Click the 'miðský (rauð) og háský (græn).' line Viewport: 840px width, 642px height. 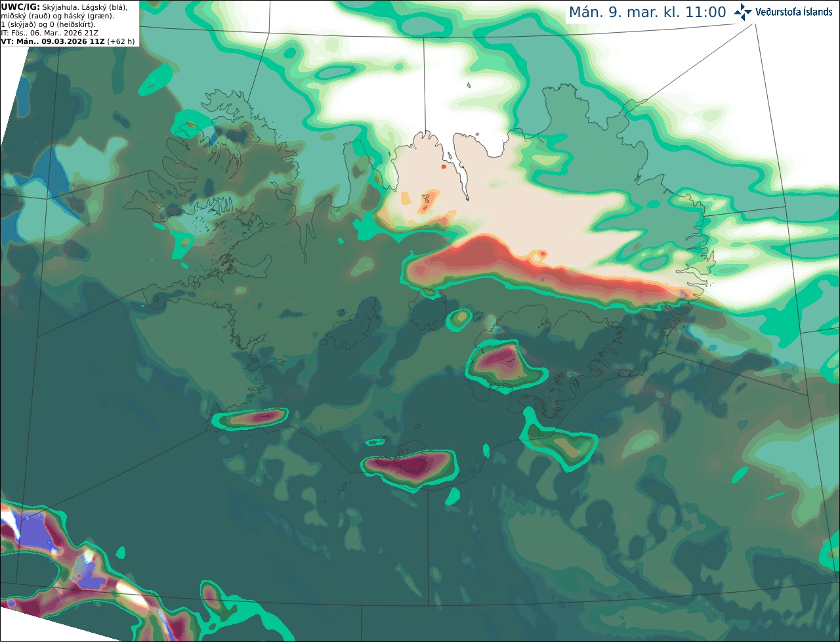(x=58, y=16)
